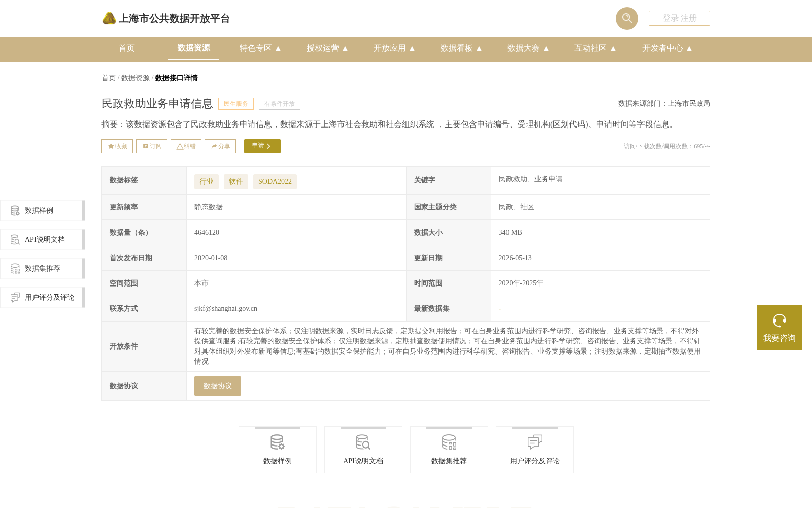The width and height of the screenshot is (812, 508).
Task: Open sidebar 数据样例 label
Action: tap(39, 211)
